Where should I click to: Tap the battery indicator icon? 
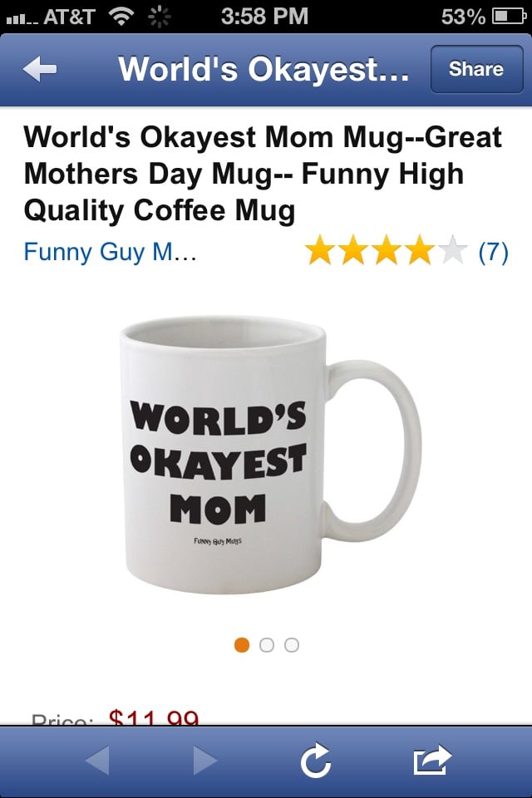(509, 17)
